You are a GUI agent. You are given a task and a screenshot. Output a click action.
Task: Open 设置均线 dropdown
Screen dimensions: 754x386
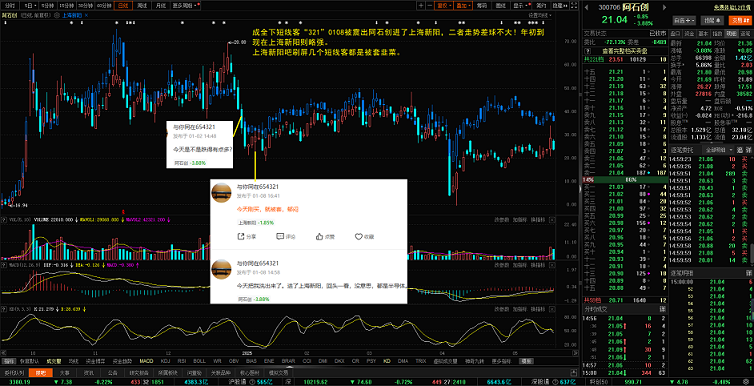point(540,15)
